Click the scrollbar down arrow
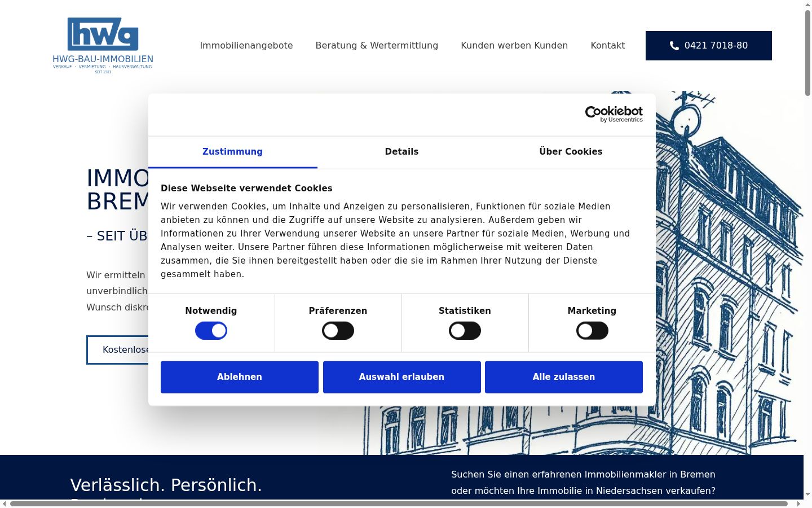The image size is (812, 508). click(807, 494)
